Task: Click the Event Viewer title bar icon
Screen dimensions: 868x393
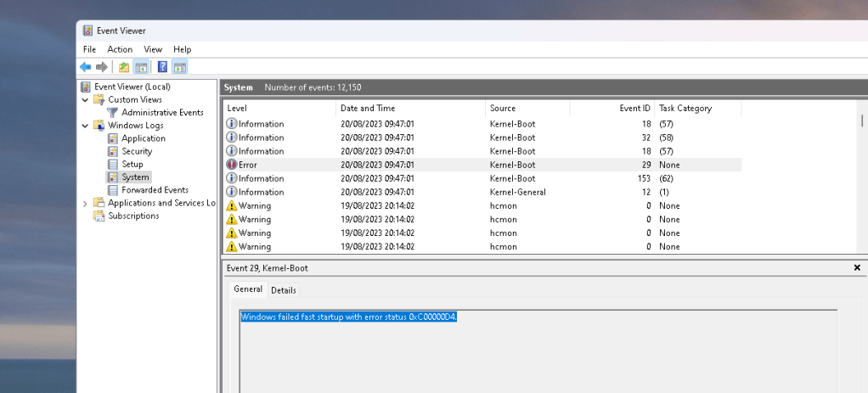Action: click(x=87, y=31)
